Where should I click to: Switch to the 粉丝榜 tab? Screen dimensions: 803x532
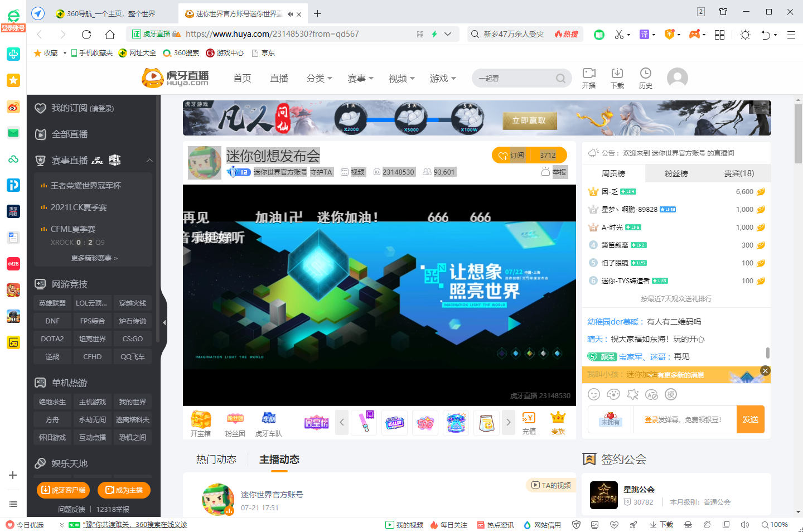click(676, 173)
